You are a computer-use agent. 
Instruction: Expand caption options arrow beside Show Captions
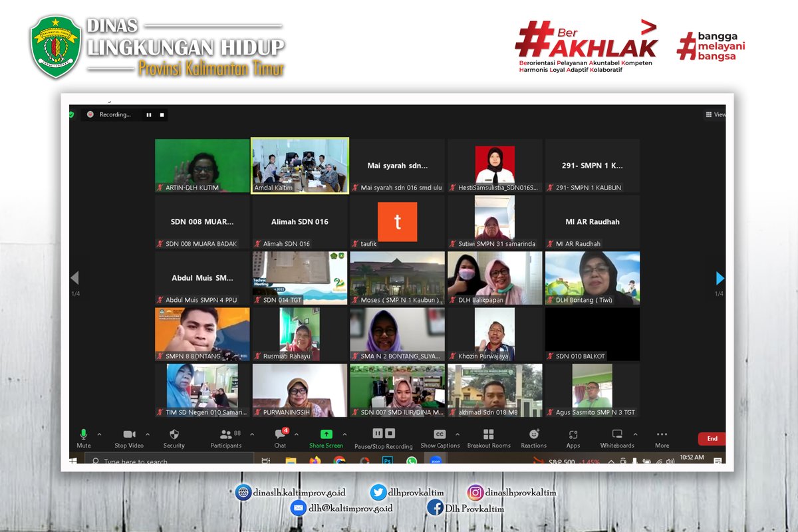click(x=458, y=434)
